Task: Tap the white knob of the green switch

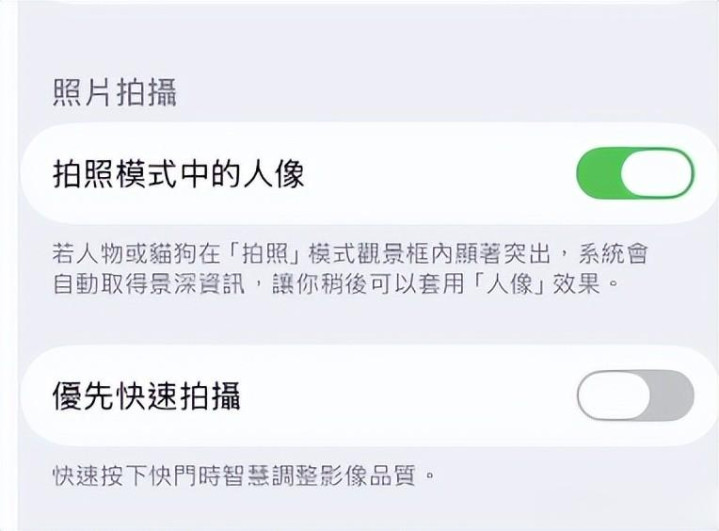Action: tap(656, 175)
